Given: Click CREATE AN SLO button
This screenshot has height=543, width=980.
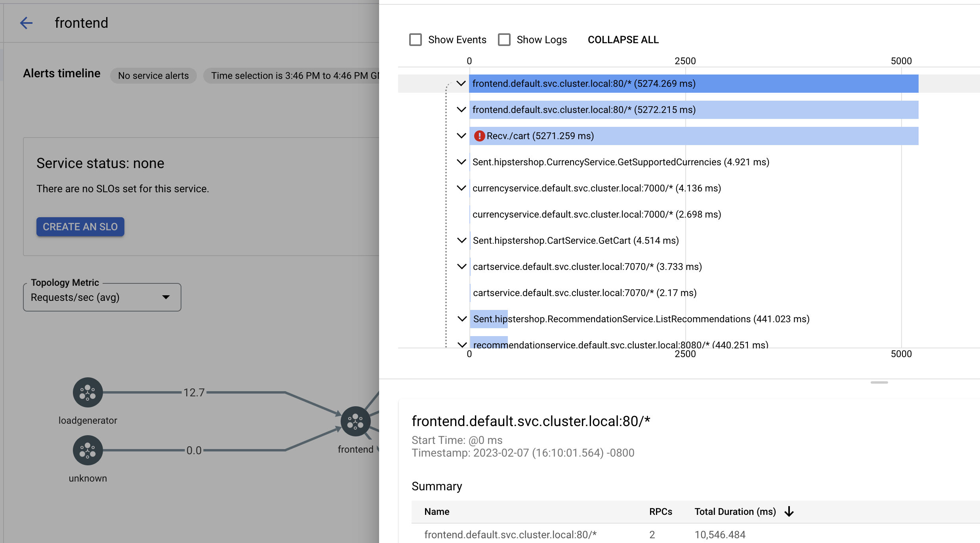Looking at the screenshot, I should pyautogui.click(x=80, y=227).
